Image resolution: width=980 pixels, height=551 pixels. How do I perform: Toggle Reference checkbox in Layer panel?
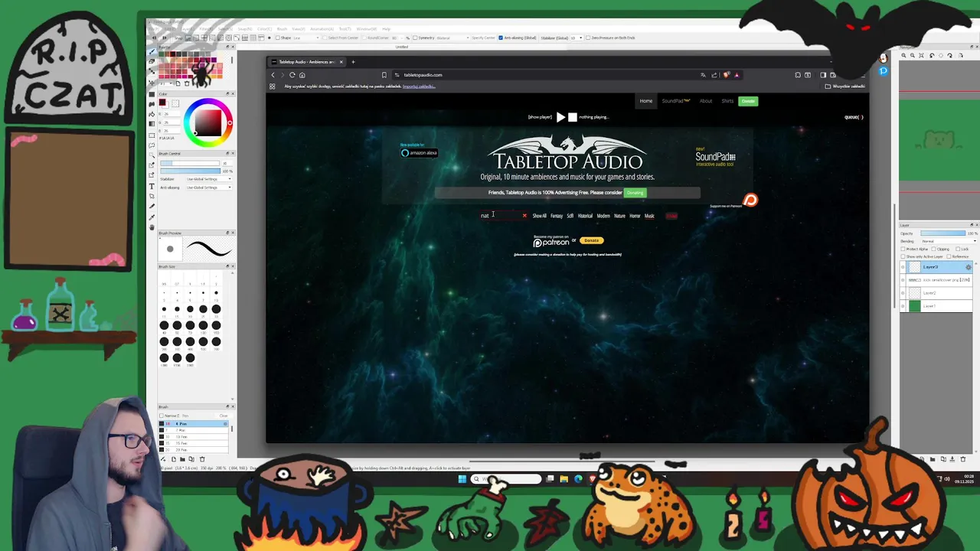[x=949, y=256]
